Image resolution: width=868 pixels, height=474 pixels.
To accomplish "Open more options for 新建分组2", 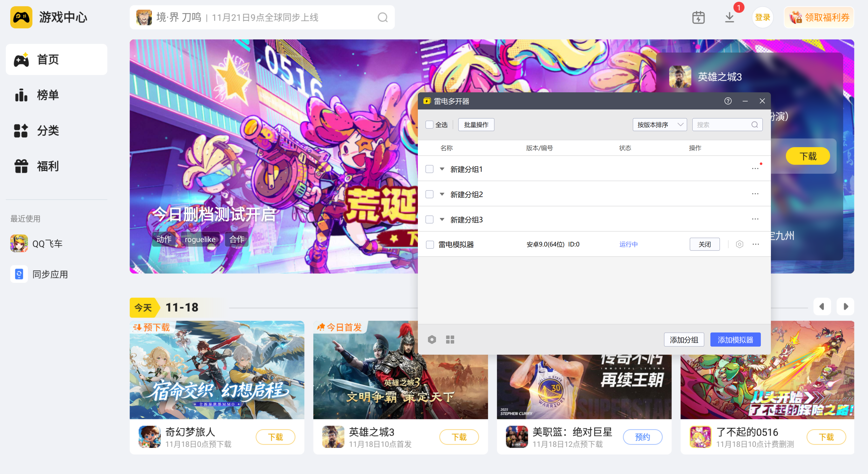I will pos(755,194).
